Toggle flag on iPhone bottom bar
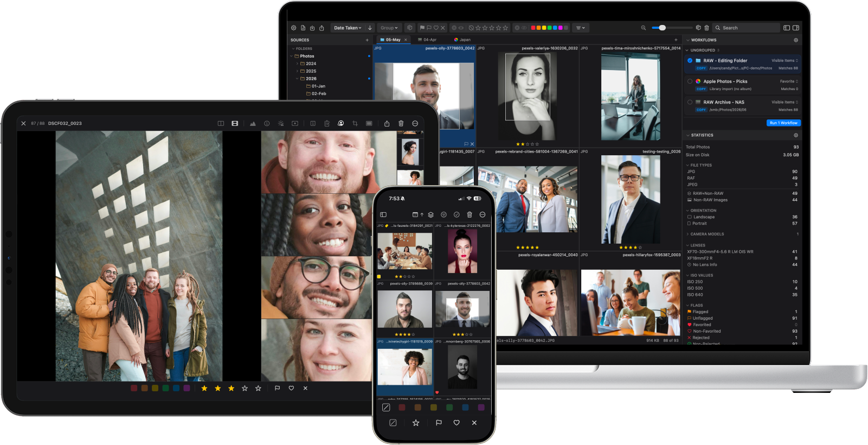868x445 pixels. (x=439, y=423)
